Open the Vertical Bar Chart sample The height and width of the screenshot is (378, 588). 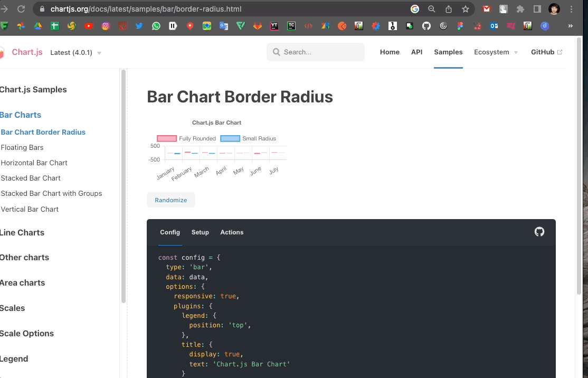pos(30,209)
